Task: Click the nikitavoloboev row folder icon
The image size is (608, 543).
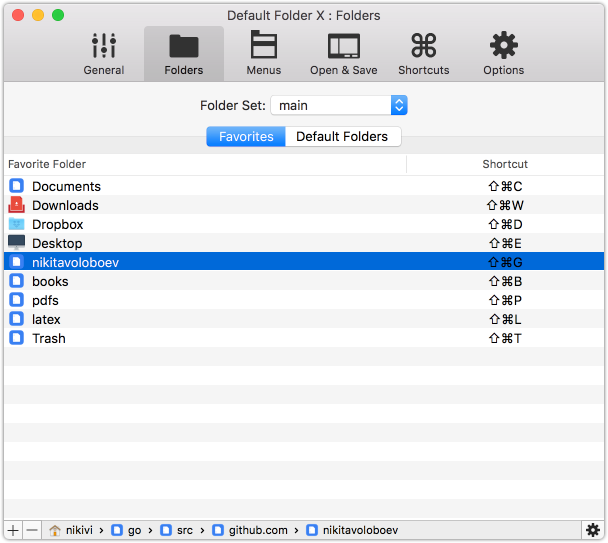Action: tap(16, 262)
